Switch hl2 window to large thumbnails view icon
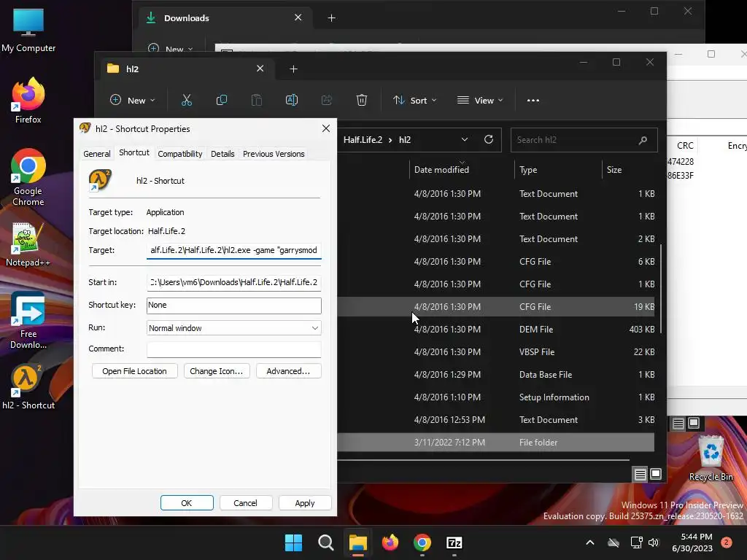 (x=656, y=474)
